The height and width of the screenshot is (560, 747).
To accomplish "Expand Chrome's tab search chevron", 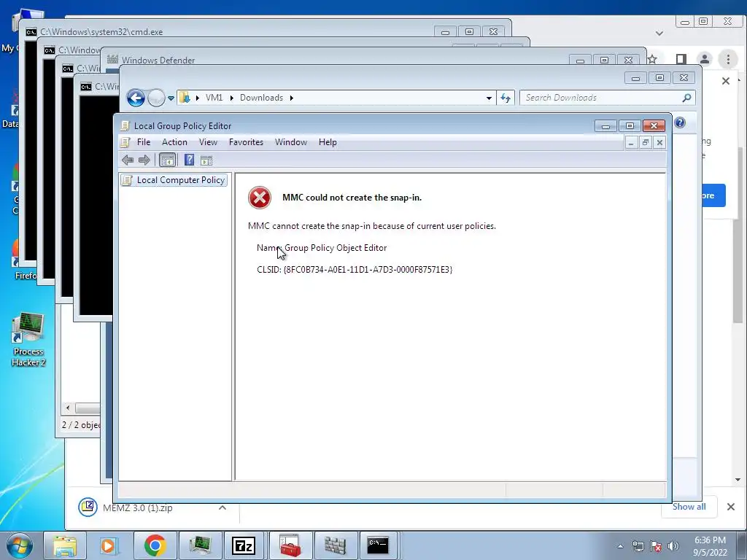I will [659, 34].
